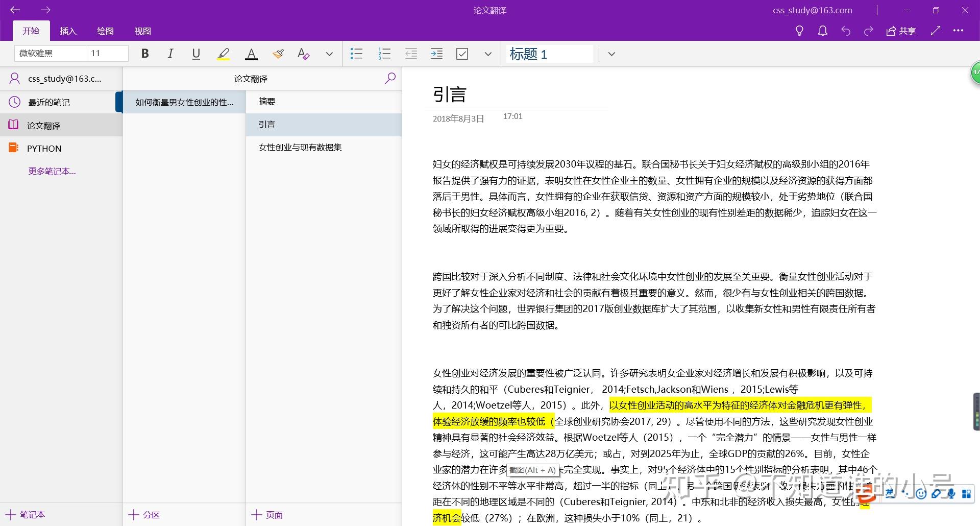Select section 如何衡量男女性创业的性...
Viewport: 980px width, 526px height.
coord(184,102)
